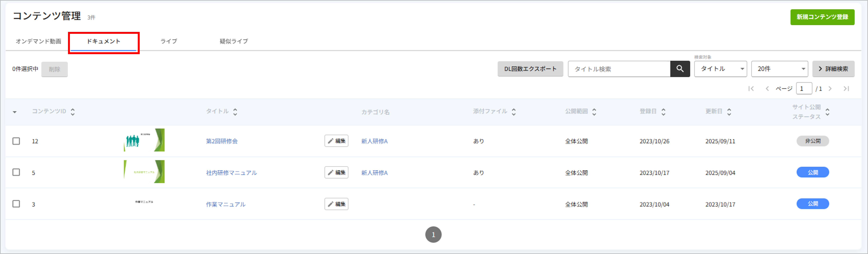Open the 第2回研修会 title link

click(222, 141)
